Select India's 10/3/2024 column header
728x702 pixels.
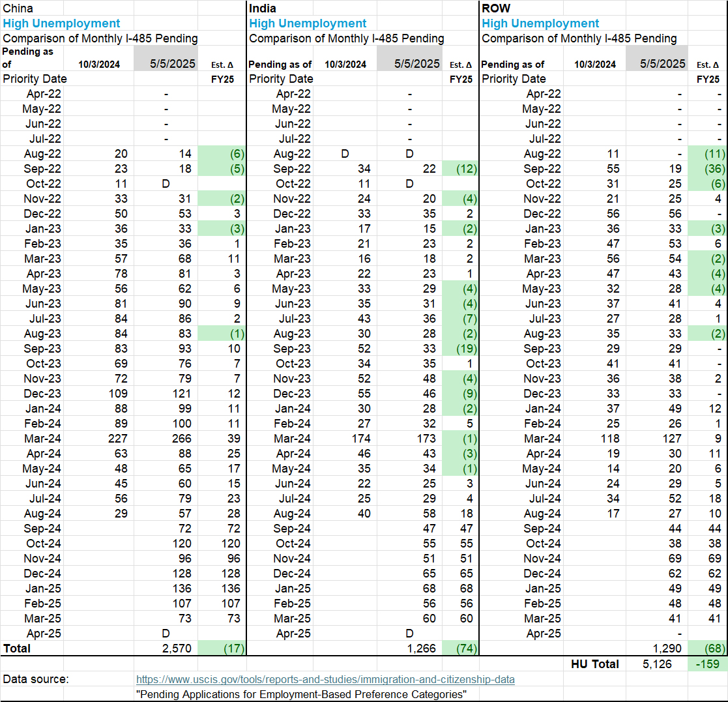coord(345,64)
